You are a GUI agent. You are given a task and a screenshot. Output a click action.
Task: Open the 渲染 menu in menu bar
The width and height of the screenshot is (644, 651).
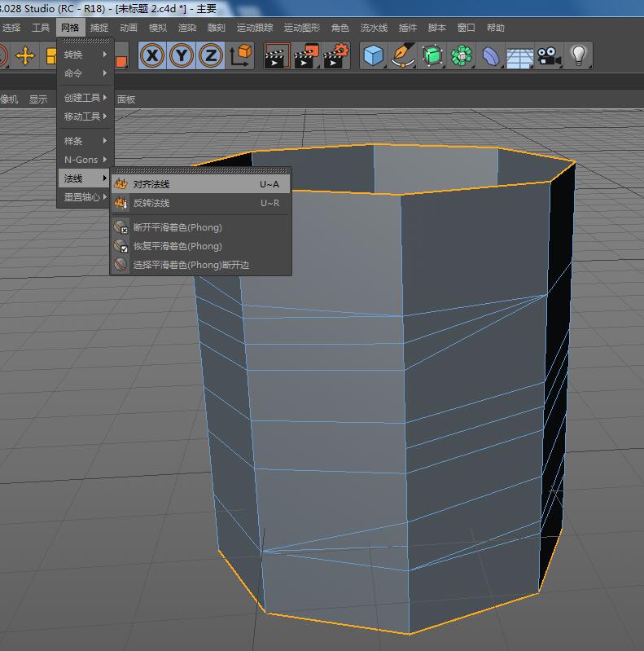(186, 28)
